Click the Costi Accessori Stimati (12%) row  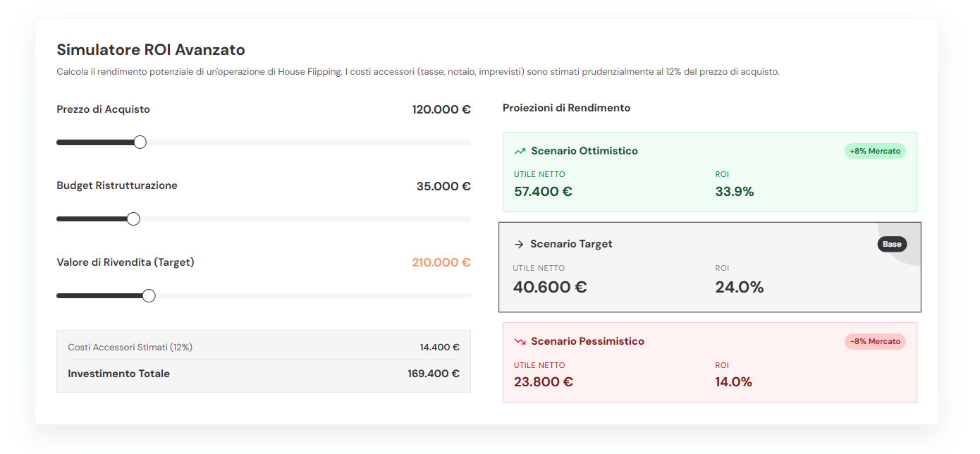264,347
